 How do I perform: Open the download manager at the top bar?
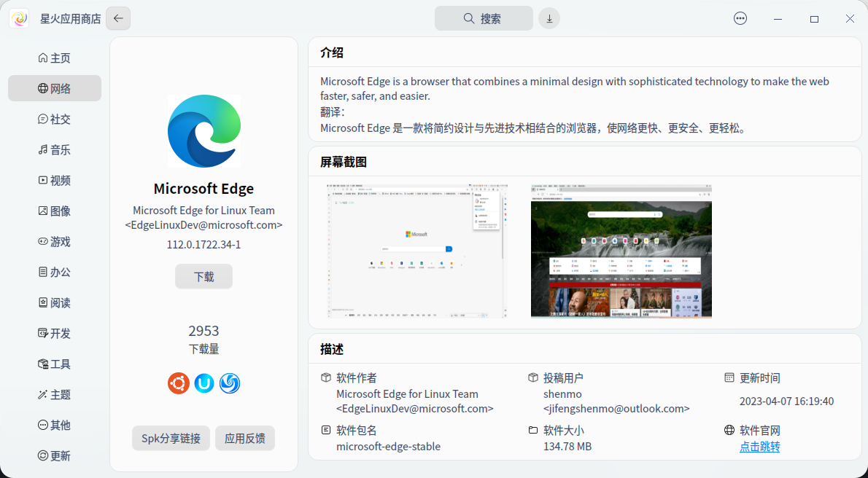point(549,17)
